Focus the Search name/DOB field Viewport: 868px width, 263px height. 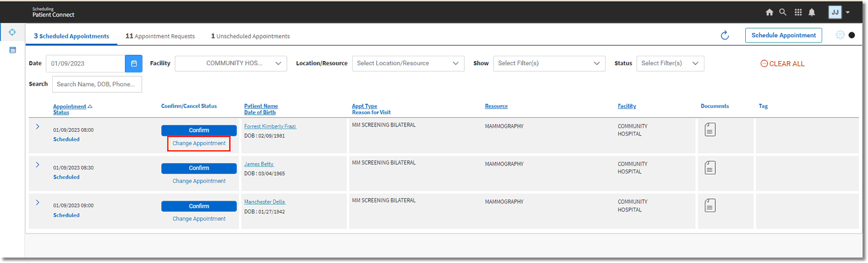(x=97, y=84)
